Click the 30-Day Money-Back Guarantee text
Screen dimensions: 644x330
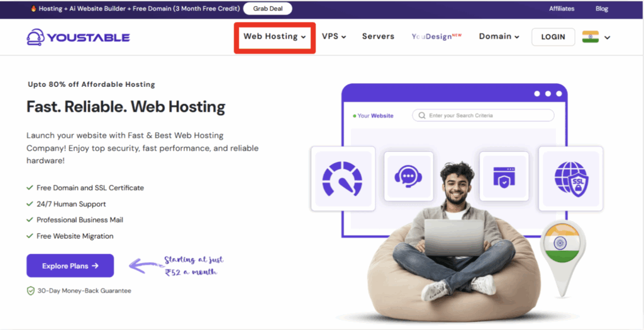84,291
